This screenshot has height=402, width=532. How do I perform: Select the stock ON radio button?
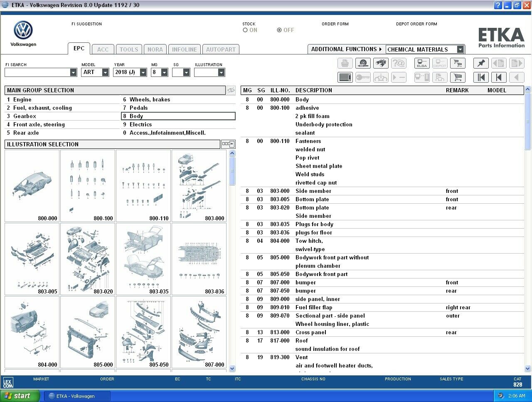(x=245, y=30)
